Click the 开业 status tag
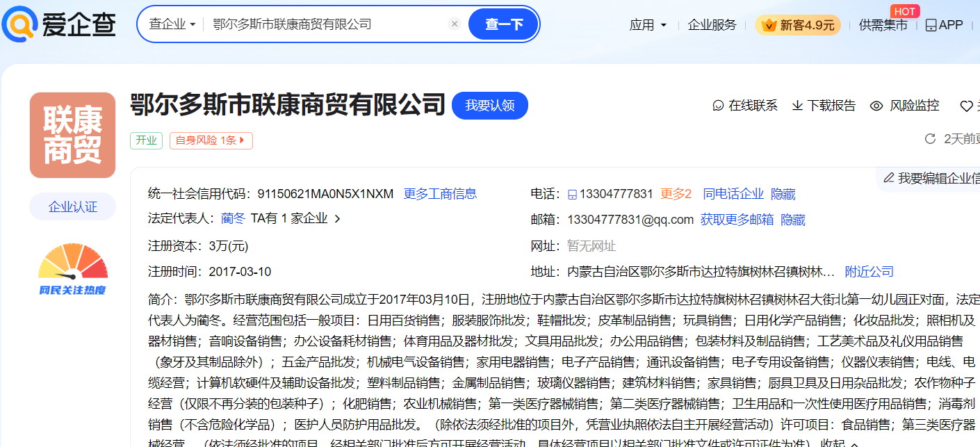This screenshot has width=980, height=447. click(146, 140)
